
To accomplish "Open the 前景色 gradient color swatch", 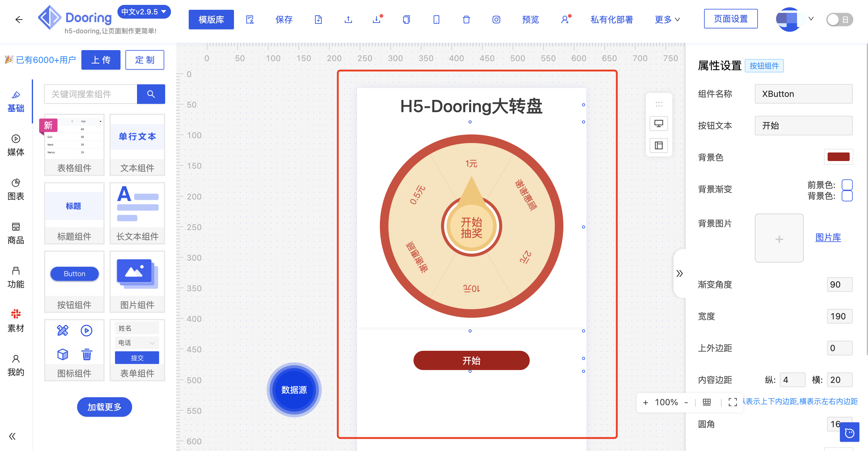I will (847, 185).
